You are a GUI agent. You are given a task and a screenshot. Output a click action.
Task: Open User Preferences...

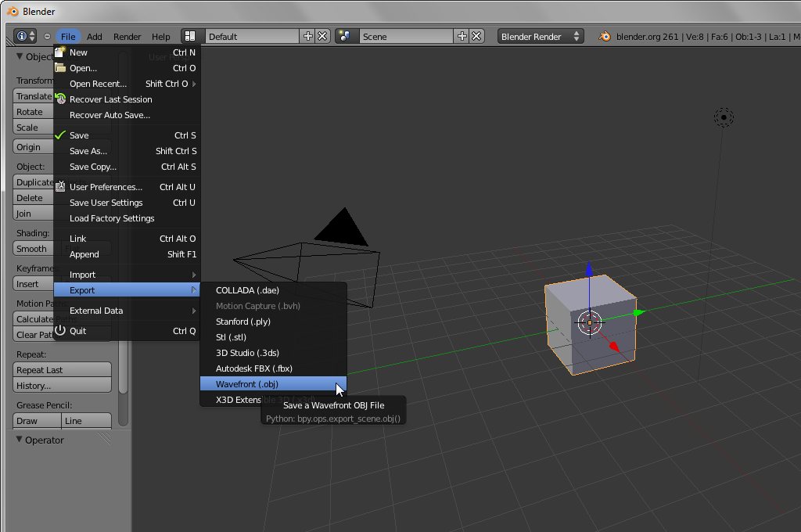point(127,187)
